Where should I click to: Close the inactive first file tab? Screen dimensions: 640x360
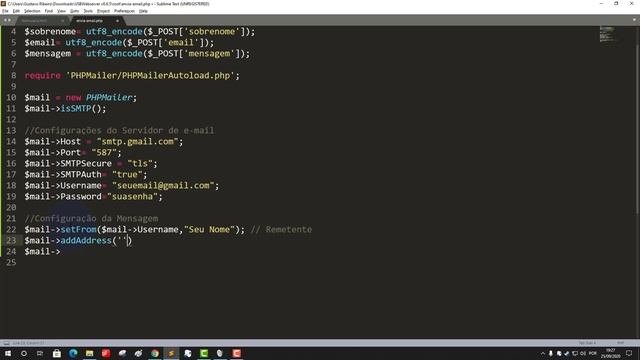click(x=62, y=20)
